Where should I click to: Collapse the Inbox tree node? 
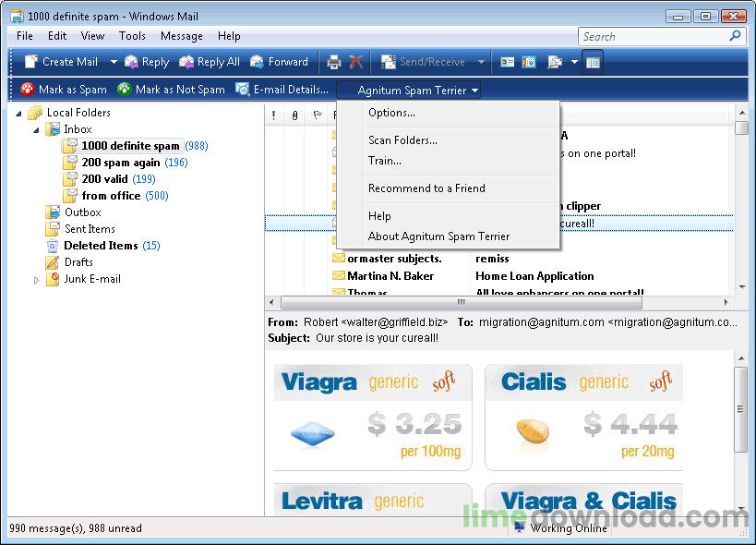click(x=36, y=130)
